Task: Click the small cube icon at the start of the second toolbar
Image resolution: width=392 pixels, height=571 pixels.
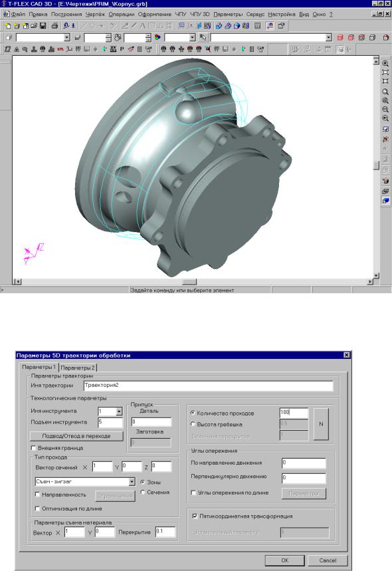Action: point(9,37)
